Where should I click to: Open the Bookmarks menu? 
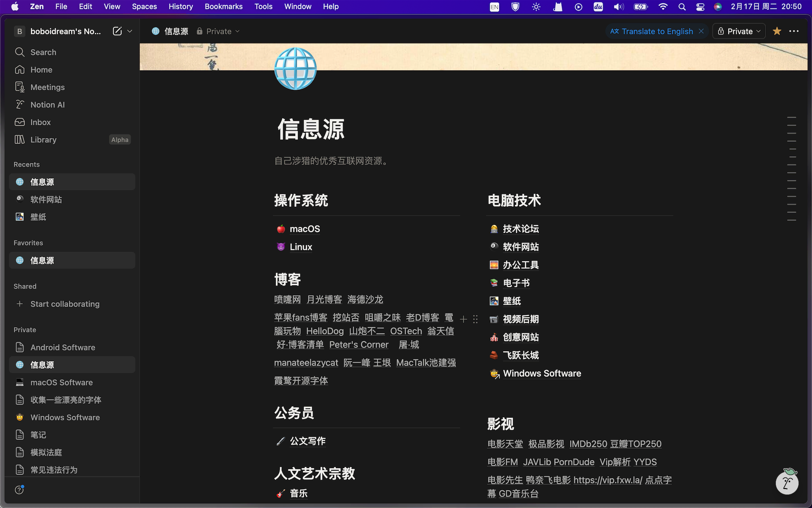point(223,6)
